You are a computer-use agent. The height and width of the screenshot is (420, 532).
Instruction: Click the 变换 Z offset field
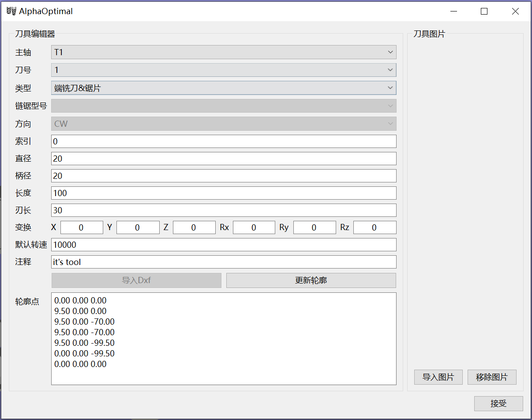click(194, 227)
